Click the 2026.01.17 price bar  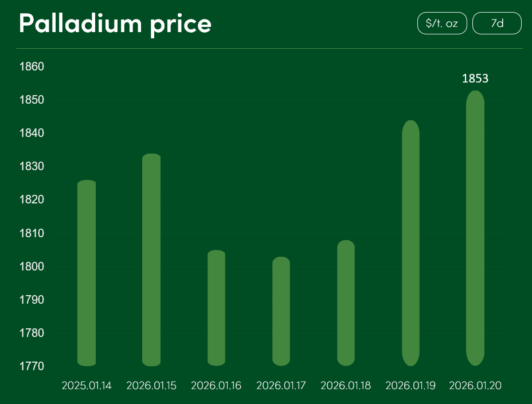tap(281, 311)
